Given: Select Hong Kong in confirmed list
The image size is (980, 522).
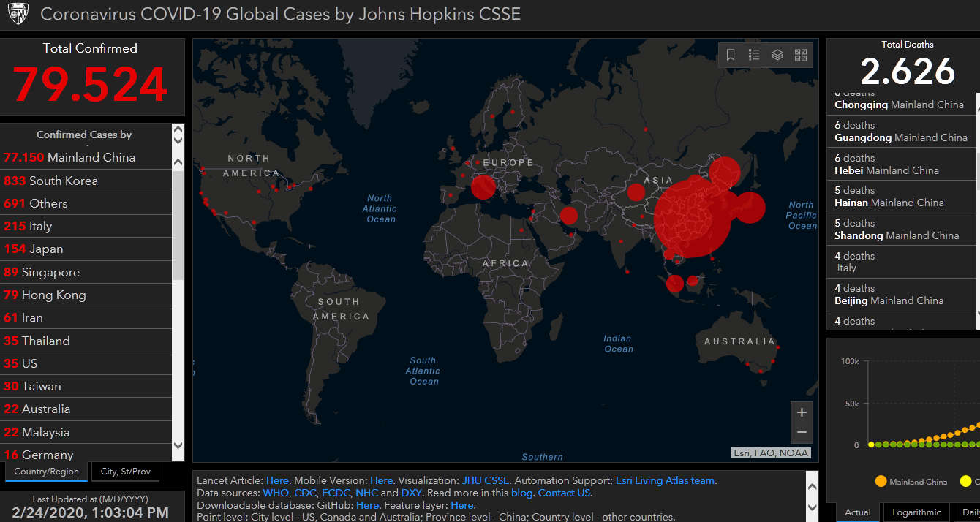Looking at the screenshot, I should pos(86,295).
